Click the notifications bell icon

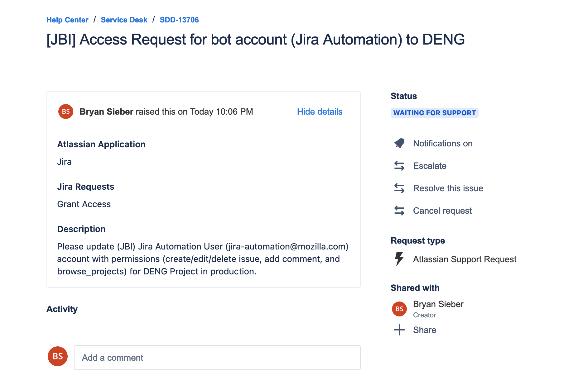(x=399, y=143)
